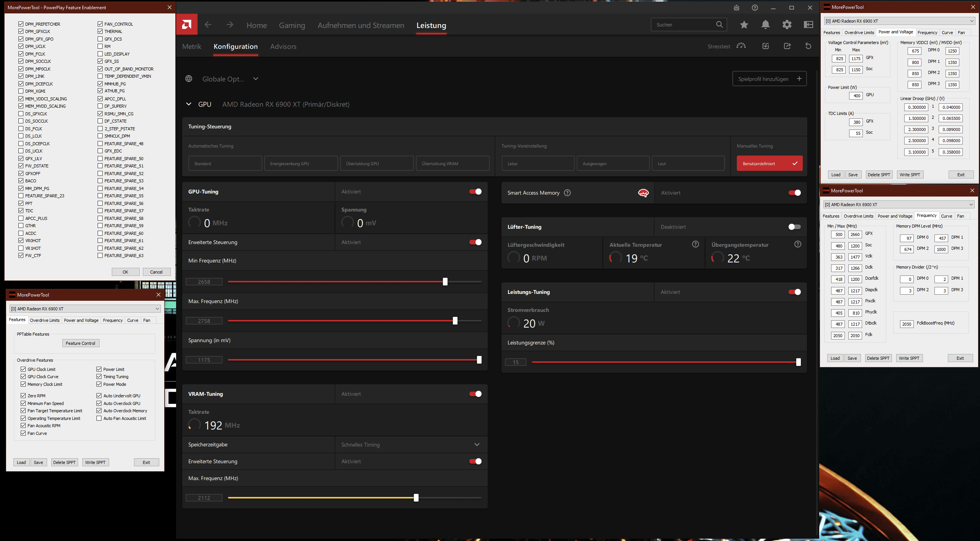Click the reset arrow icon
This screenshot has height=541, width=980.
pos(808,46)
